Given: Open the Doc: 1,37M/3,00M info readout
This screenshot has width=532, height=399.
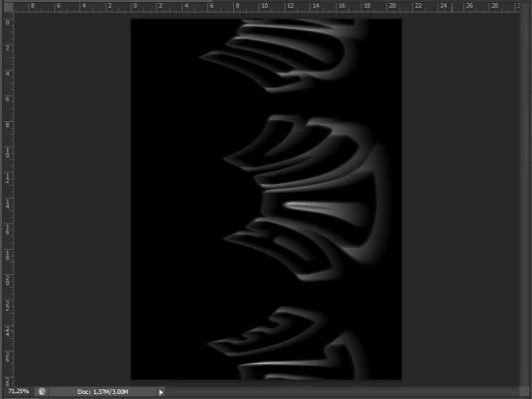Looking at the screenshot, I should point(103,392).
